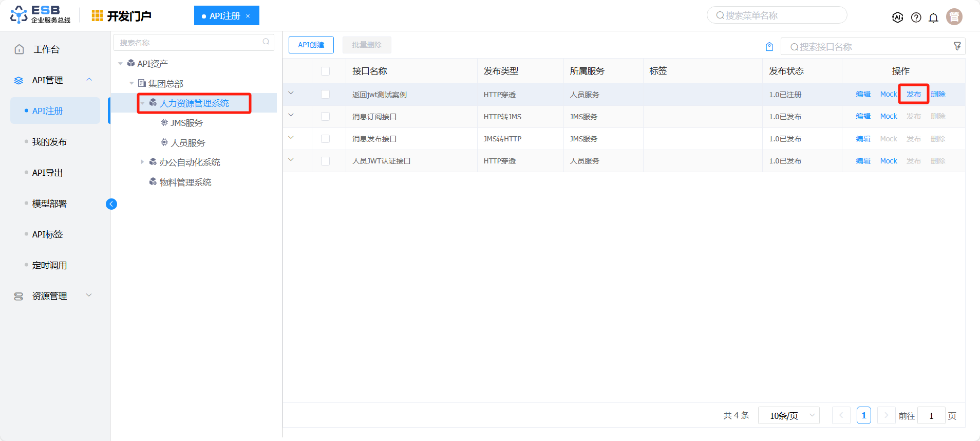Expand the 人员JWT认证接口 row details
Image resolution: width=980 pixels, height=441 pixels.
click(x=291, y=160)
